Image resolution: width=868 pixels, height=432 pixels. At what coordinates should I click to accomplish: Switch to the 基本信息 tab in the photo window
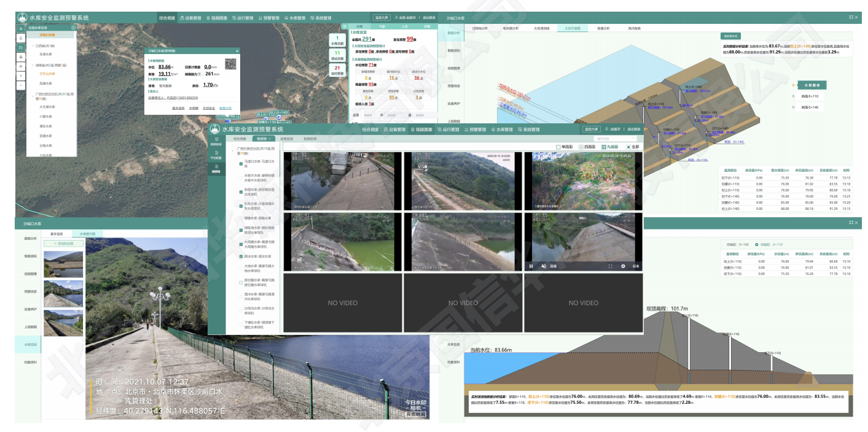pyautogui.click(x=57, y=234)
